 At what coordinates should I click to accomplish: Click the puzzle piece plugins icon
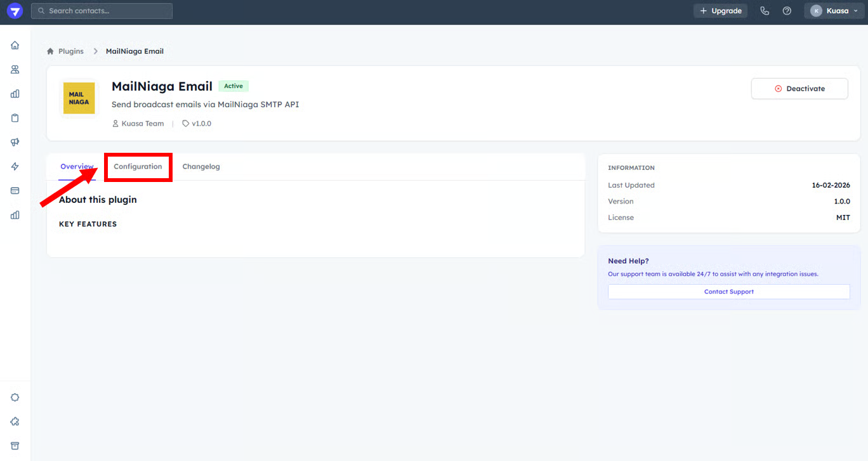pos(15,422)
